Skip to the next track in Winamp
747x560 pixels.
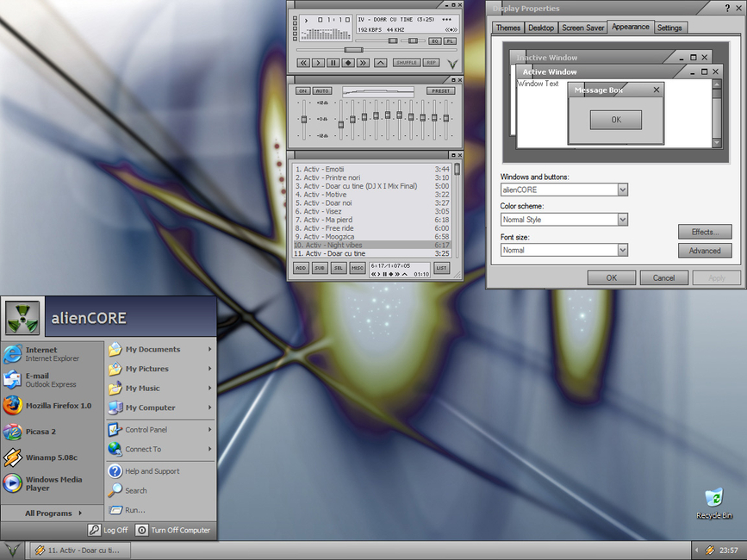(364, 63)
